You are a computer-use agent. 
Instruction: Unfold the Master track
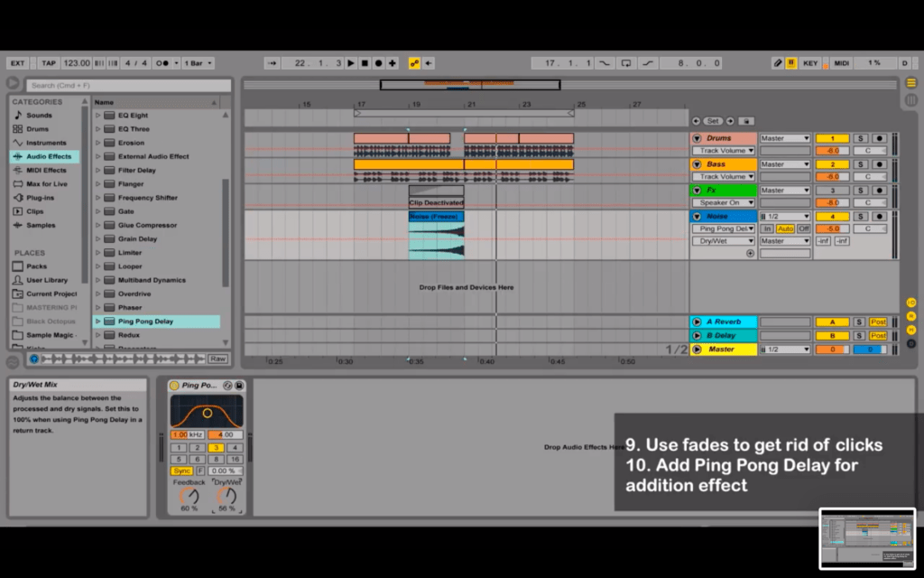[697, 350]
